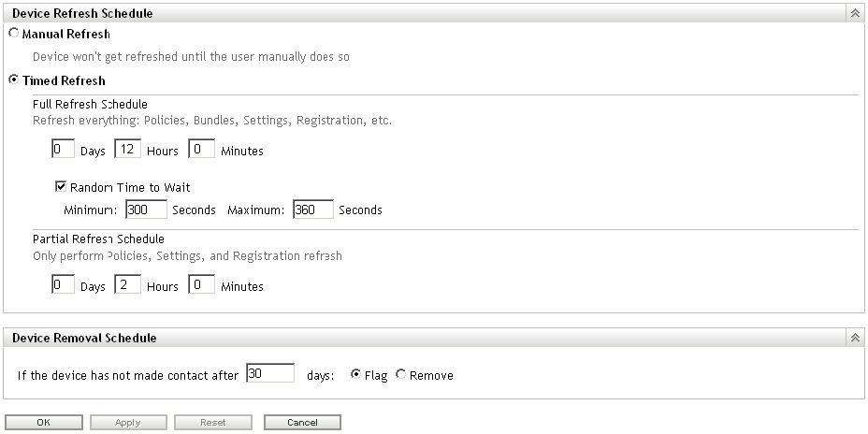Click the Cancel button
The image size is (868, 434).
coord(302,423)
